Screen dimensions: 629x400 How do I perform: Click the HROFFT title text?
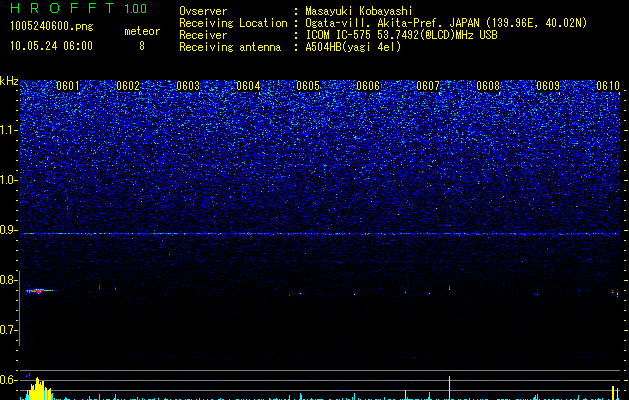pyautogui.click(x=62, y=8)
